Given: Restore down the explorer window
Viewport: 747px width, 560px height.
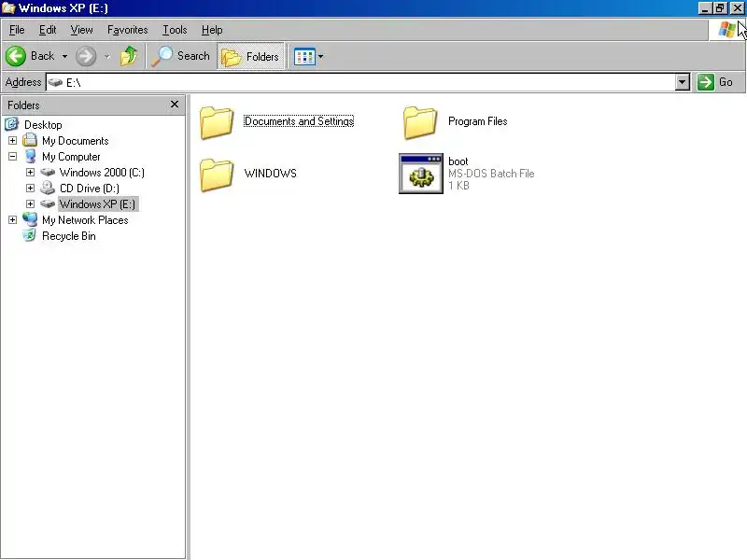Looking at the screenshot, I should [720, 8].
